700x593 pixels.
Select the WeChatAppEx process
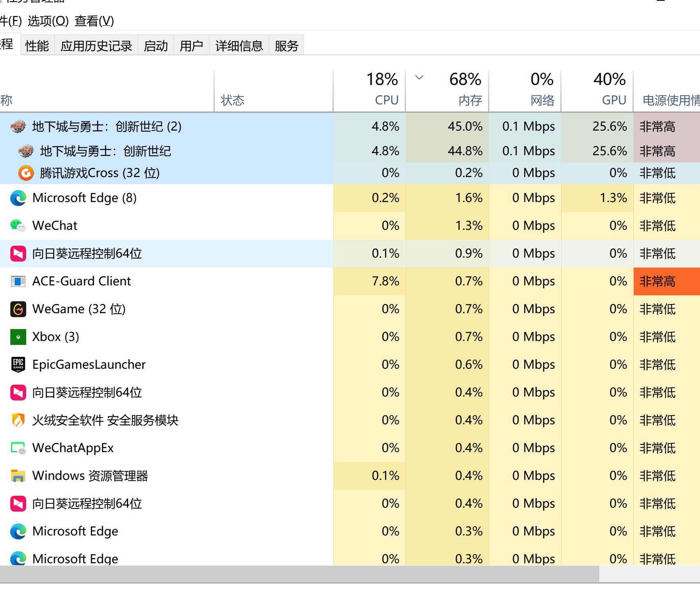click(350, 448)
